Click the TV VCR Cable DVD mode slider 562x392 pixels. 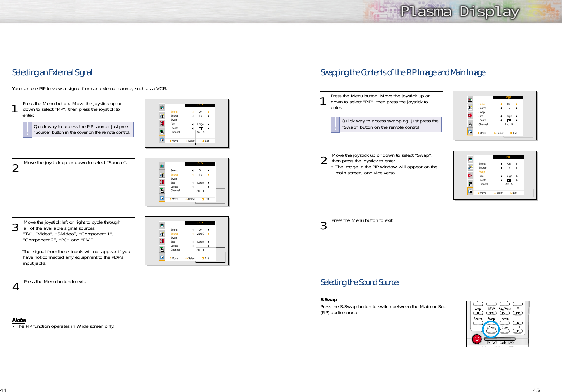pos(500,339)
